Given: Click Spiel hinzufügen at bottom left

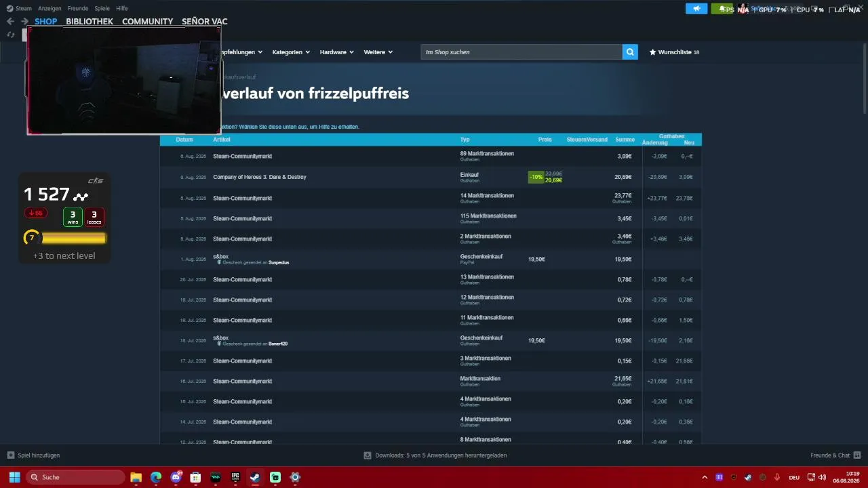Looking at the screenshot, I should click(x=39, y=455).
